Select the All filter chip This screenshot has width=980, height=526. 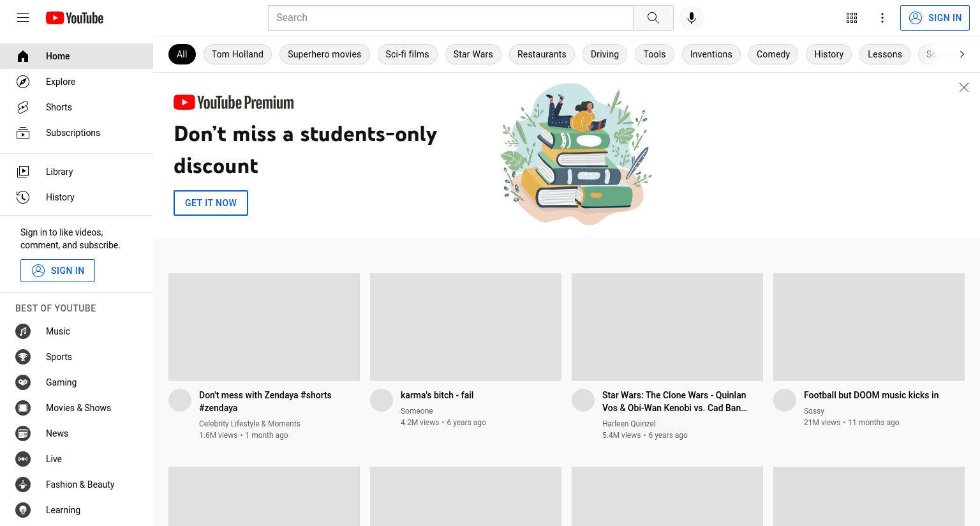coord(182,54)
